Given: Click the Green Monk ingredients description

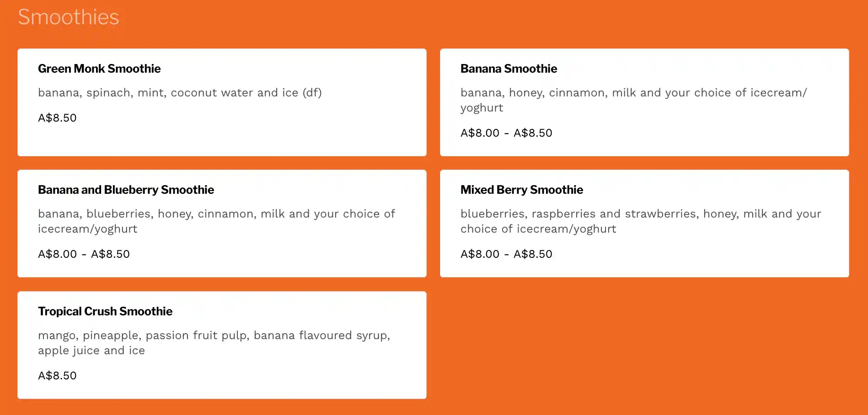Looking at the screenshot, I should (x=180, y=93).
